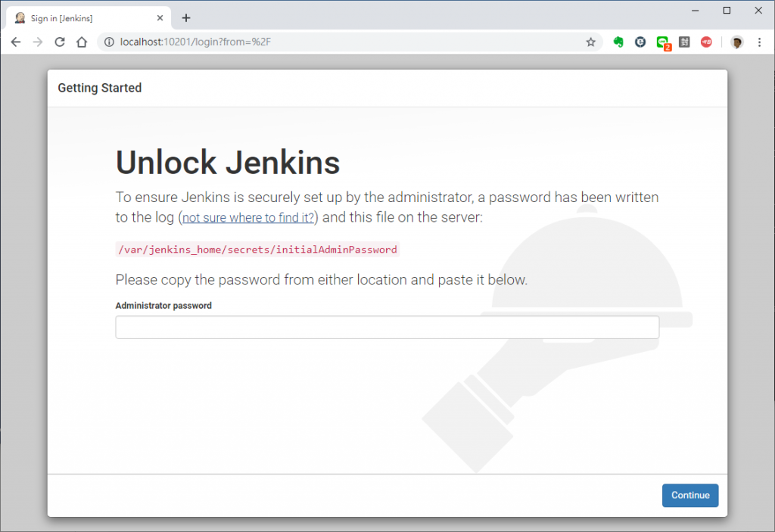The height and width of the screenshot is (532, 775).
Task: Bookmark this page with the star icon
Action: [x=590, y=42]
